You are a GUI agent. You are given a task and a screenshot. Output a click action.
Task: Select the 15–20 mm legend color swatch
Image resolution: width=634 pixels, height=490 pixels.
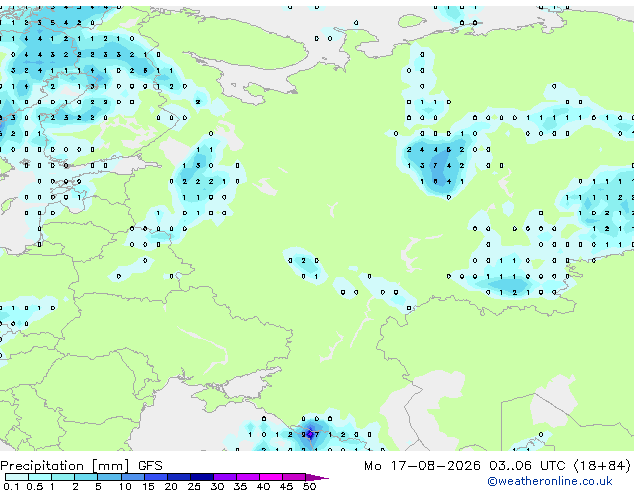[x=156, y=477]
